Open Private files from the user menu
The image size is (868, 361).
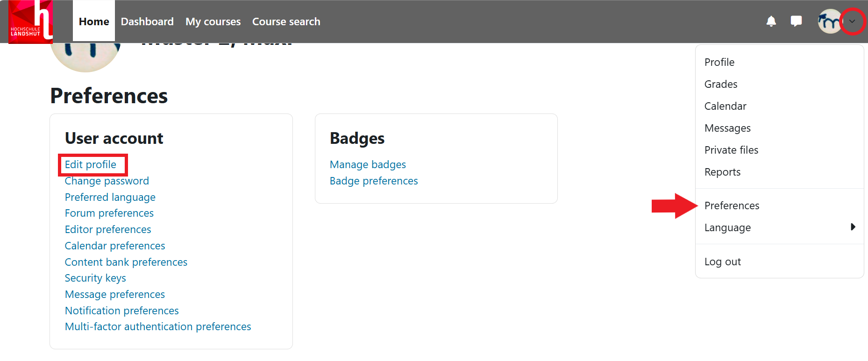[731, 150]
